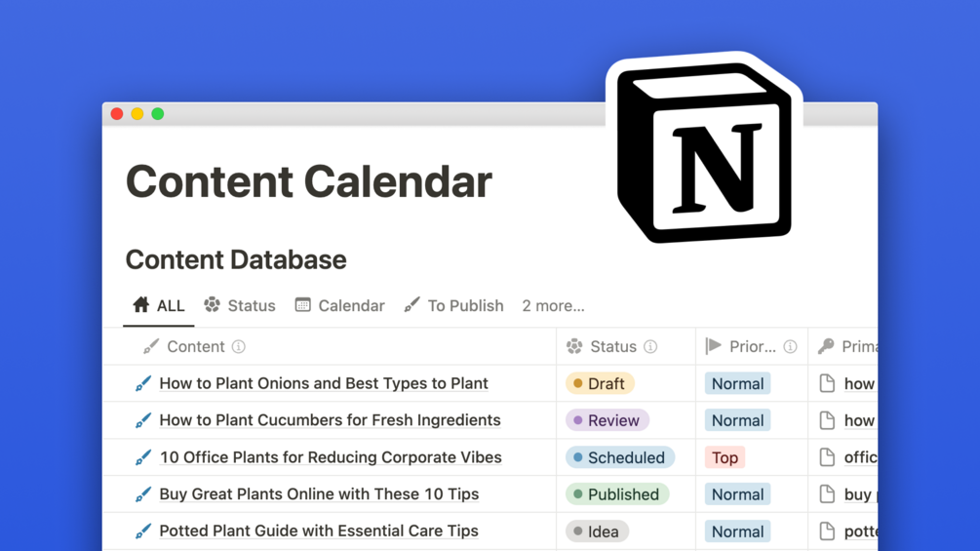Viewport: 980px width, 551px height.
Task: Click the calendar icon beside Calendar tab
Action: (x=302, y=304)
